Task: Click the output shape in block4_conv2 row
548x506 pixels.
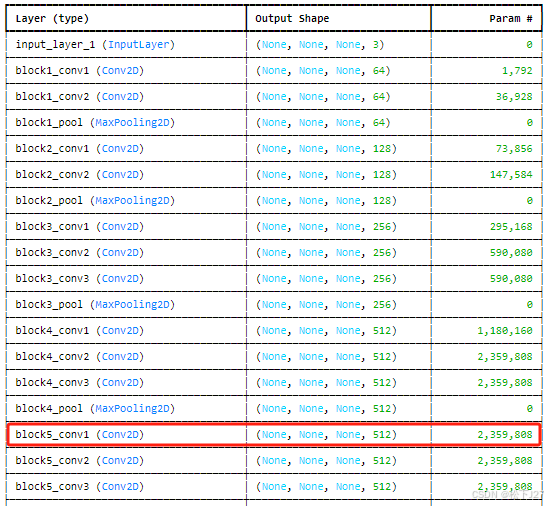Action: (326, 357)
